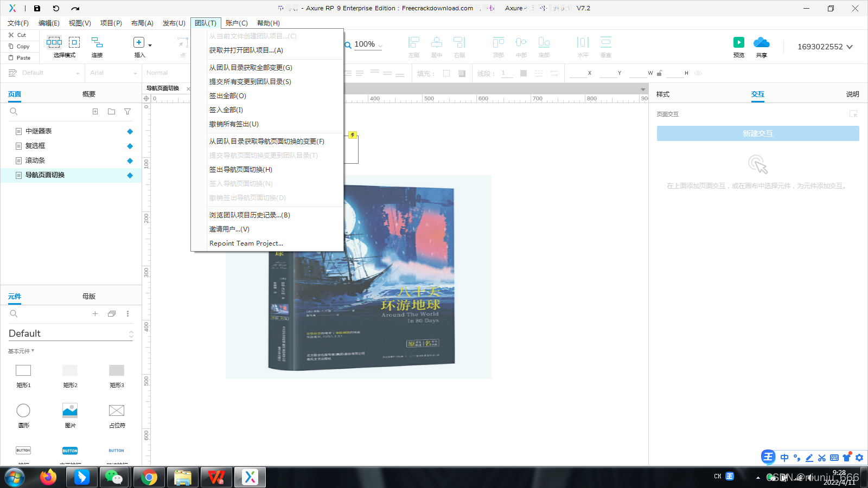Switch to the 母版 masters tab

(89, 296)
